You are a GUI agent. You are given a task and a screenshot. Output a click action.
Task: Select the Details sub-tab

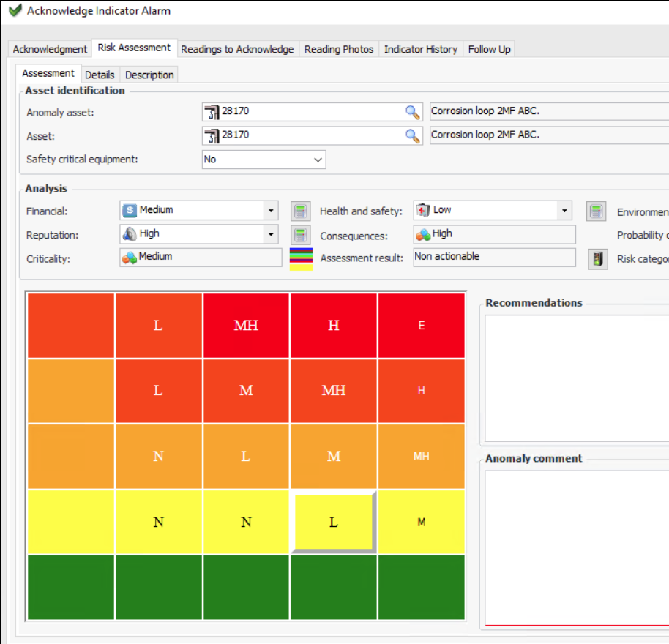100,75
